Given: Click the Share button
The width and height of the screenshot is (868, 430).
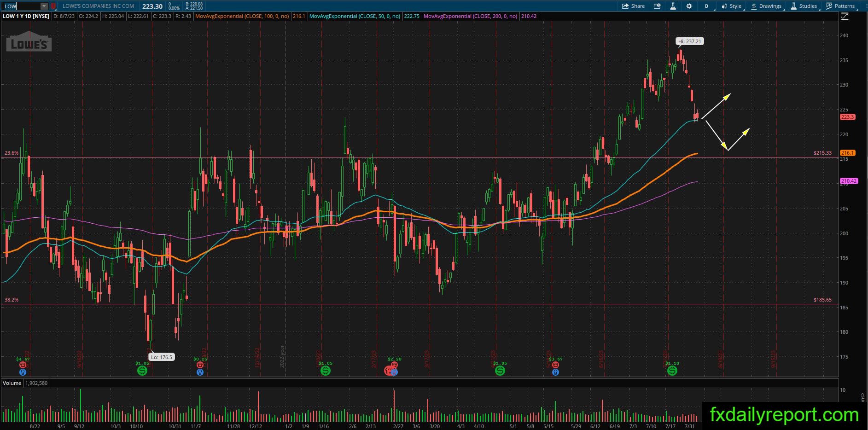Looking at the screenshot, I should (633, 6).
